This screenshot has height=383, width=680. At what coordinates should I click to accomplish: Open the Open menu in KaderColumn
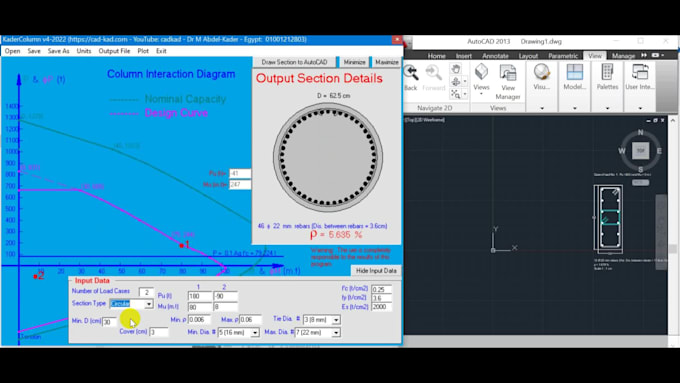tap(13, 51)
